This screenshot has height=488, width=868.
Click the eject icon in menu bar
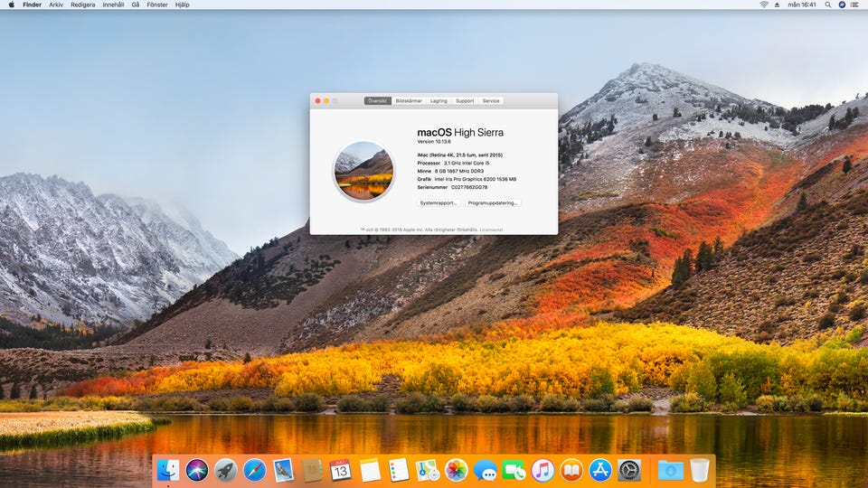coord(778,5)
